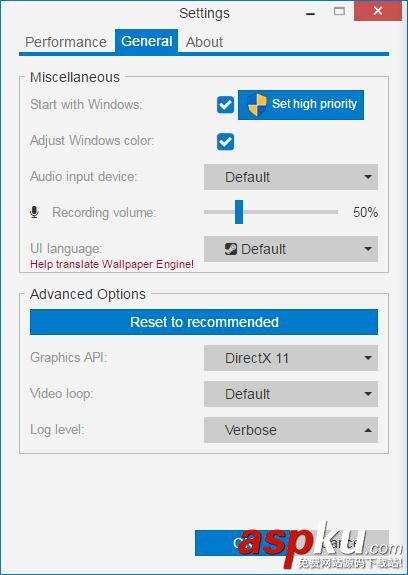Click the Reset to recommended button
The height and width of the screenshot is (575, 408).
pos(204,322)
